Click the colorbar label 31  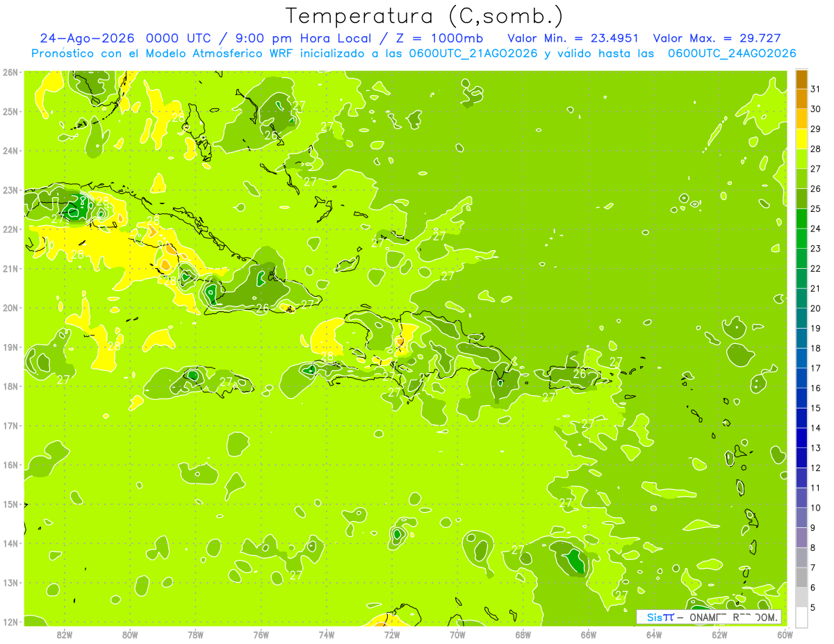[x=815, y=89]
